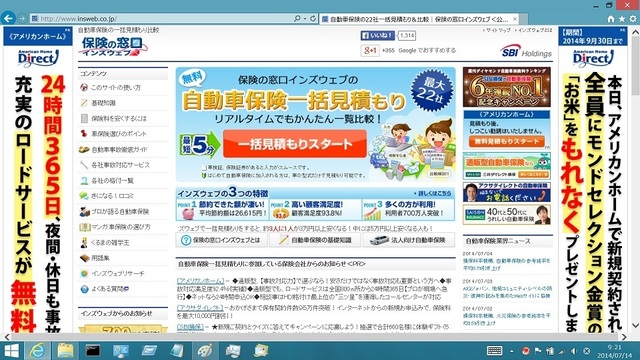640x360 pixels.
Task: Click POINT 2 高い顧客満足度 panel
Action: (315, 209)
